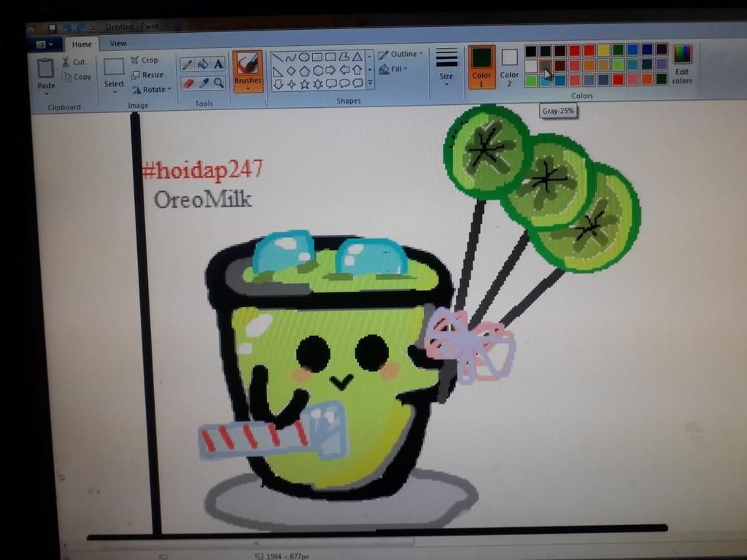The image size is (747, 560).
Task: Choose the Right triangle shape
Action: [278, 72]
